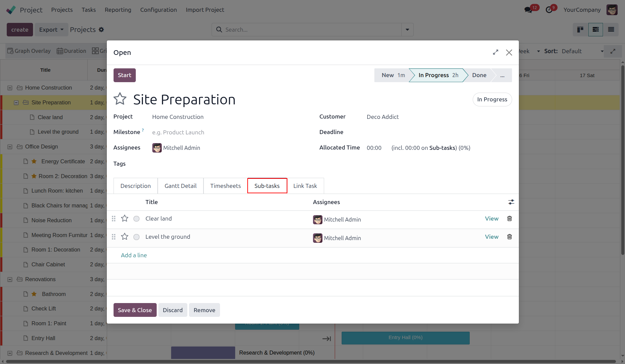The height and width of the screenshot is (364, 625).
Task: Toggle state circle for Clear land
Action: [136, 219]
